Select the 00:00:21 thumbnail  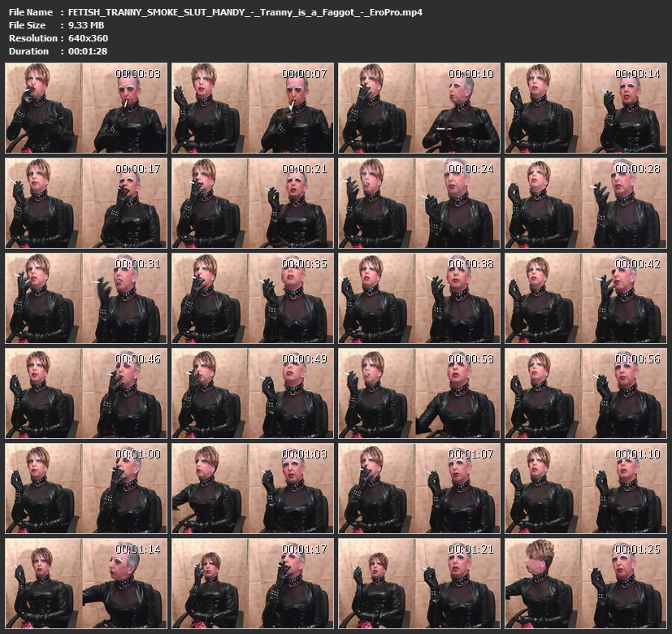tap(252, 202)
